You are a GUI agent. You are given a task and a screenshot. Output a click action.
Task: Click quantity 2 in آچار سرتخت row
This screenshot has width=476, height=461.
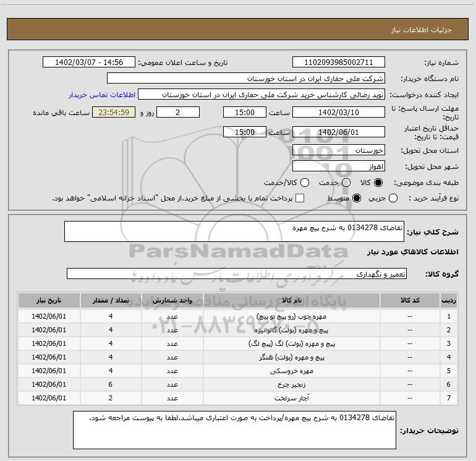111,398
